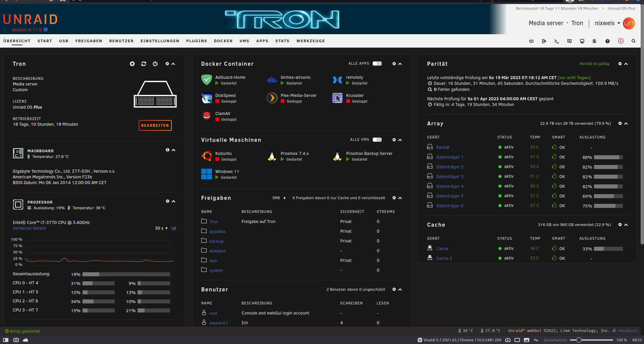Click the Gesamtauslastung CPU load bar
This screenshot has width=644, height=344.
pyautogui.click(x=126, y=274)
